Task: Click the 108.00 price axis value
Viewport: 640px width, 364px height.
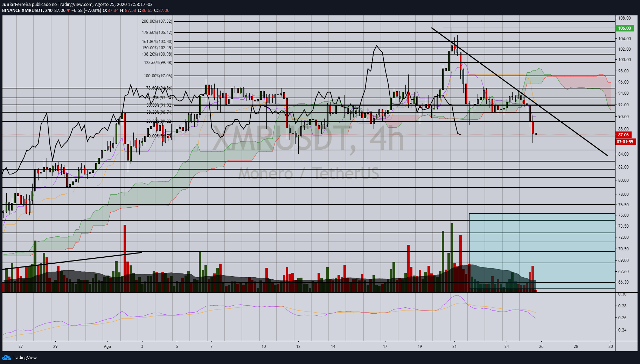Action: coord(625,18)
